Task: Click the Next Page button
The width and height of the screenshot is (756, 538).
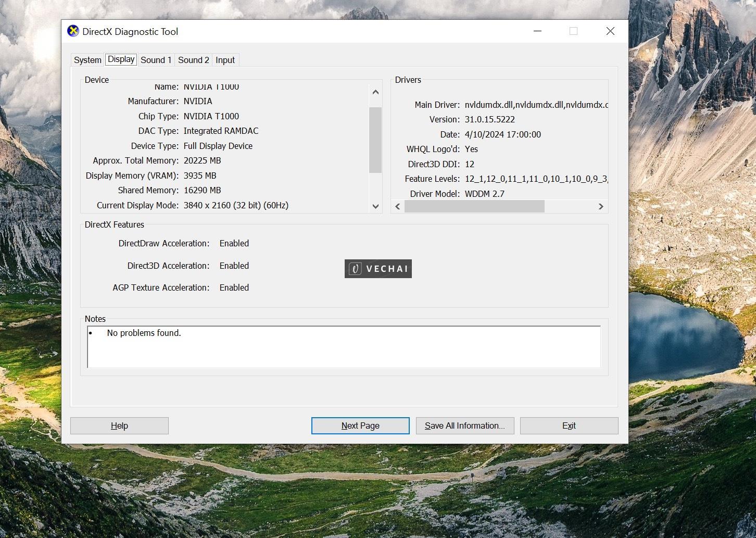Action: tap(360, 426)
